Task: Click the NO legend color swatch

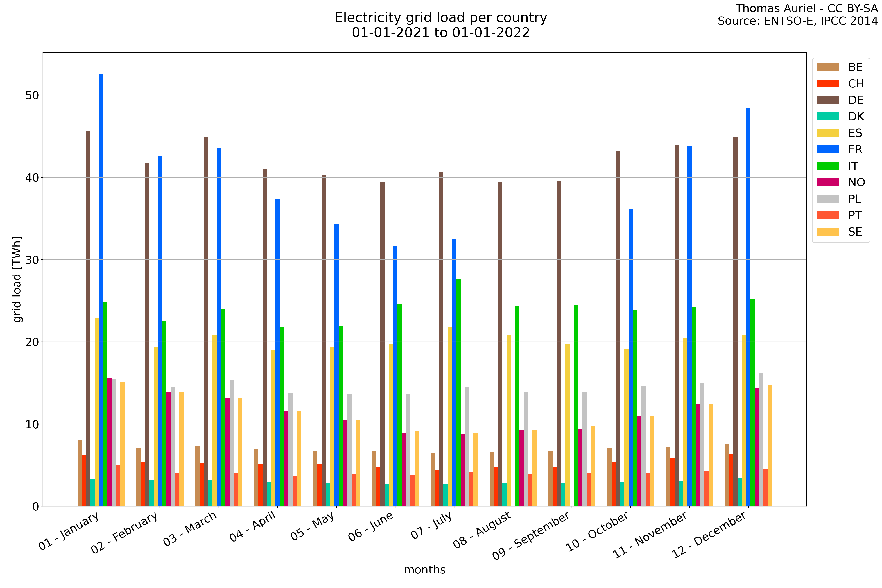Action: [828, 182]
